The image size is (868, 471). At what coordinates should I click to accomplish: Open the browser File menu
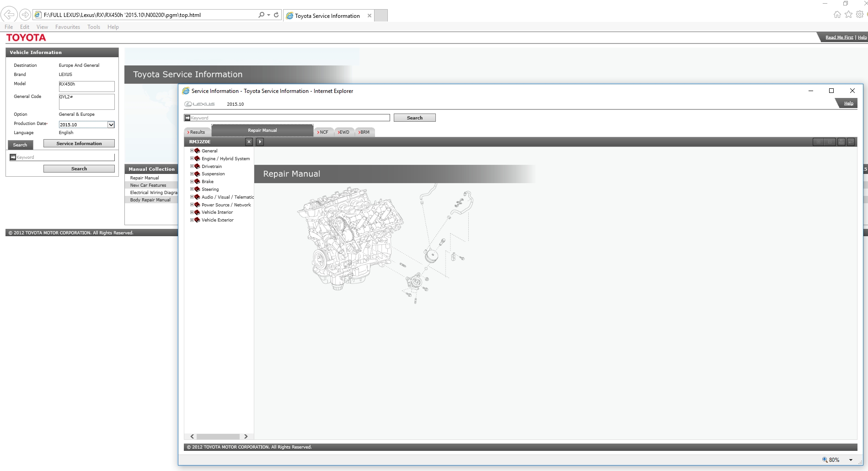(x=9, y=27)
